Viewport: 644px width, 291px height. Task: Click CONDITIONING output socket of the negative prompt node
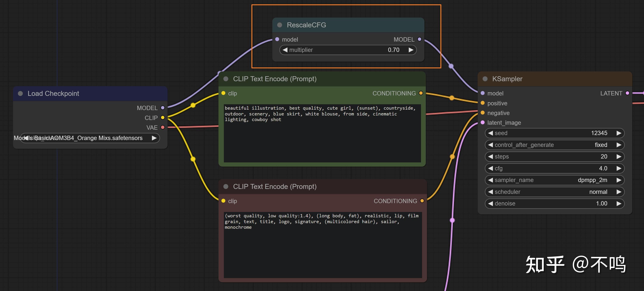pyautogui.click(x=422, y=201)
